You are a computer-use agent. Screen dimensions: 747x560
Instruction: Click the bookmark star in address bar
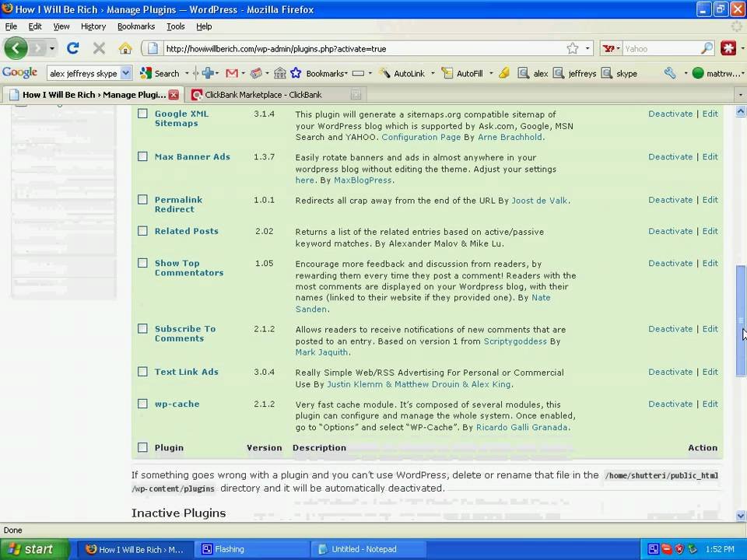click(573, 48)
